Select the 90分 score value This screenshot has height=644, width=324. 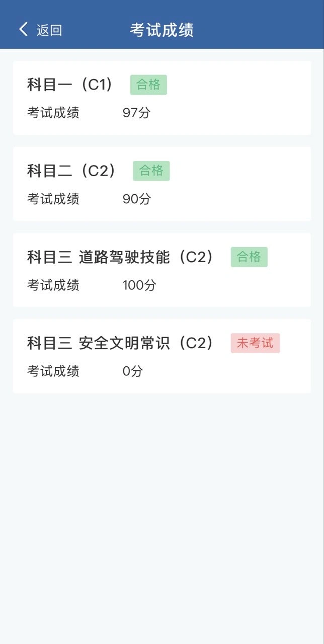136,199
